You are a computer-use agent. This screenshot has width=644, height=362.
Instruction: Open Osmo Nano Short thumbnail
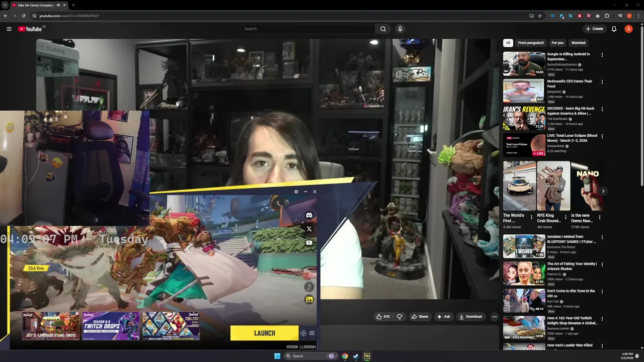(587, 186)
